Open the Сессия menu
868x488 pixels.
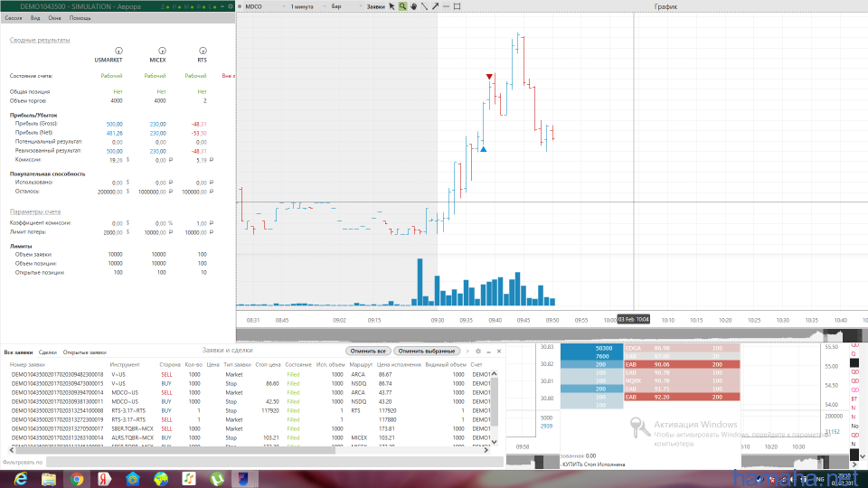(x=14, y=18)
